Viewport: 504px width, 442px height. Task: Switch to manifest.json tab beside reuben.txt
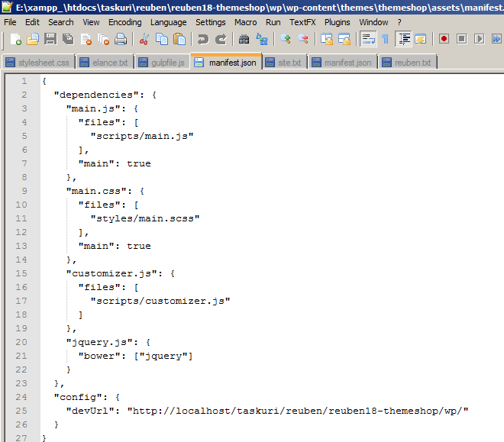coord(343,63)
